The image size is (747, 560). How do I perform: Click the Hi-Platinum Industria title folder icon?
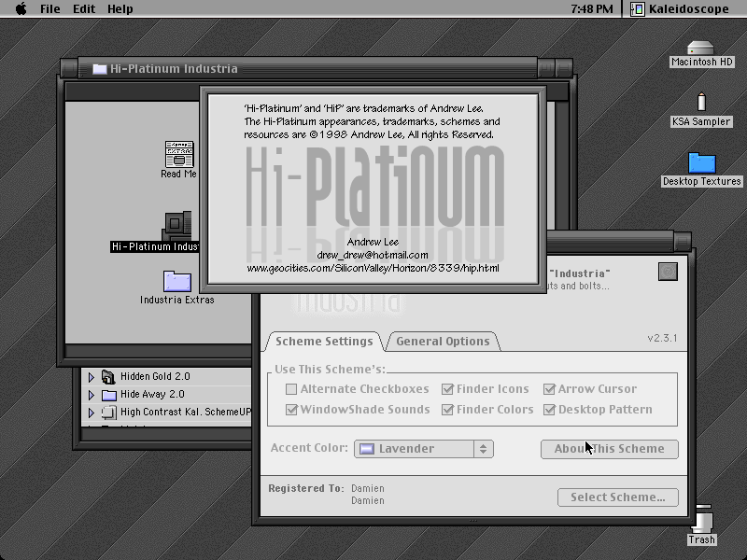click(100, 69)
